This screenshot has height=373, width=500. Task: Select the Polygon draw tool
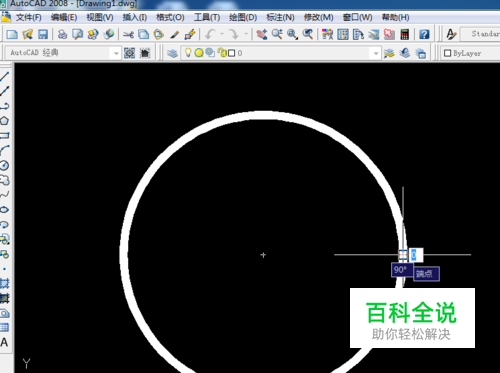(x=5, y=121)
